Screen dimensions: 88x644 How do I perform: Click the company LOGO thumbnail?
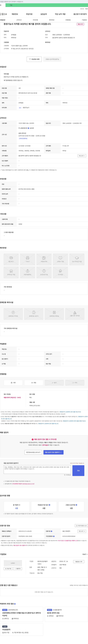tap(13, 563)
